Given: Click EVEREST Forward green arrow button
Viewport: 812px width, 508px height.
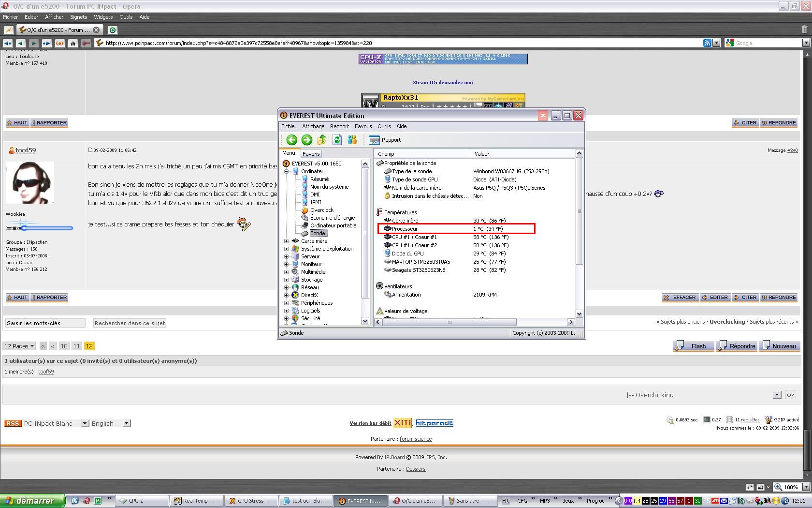Looking at the screenshot, I should (306, 140).
